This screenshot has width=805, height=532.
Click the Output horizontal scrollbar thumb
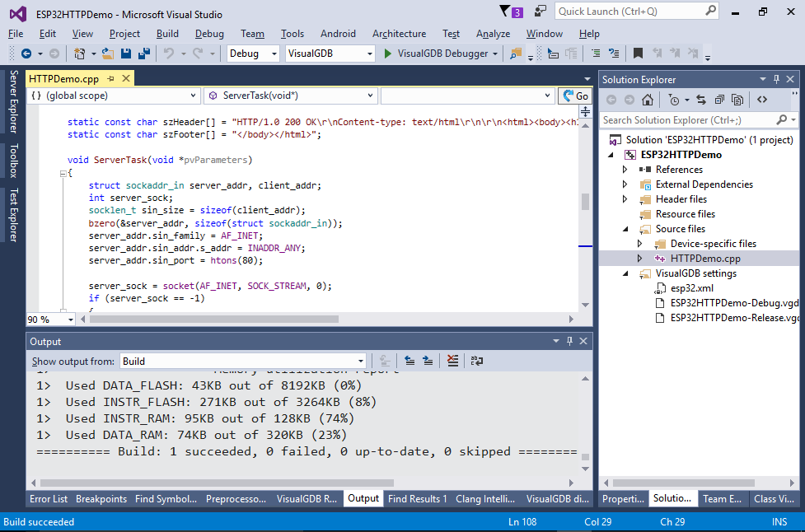click(x=218, y=483)
